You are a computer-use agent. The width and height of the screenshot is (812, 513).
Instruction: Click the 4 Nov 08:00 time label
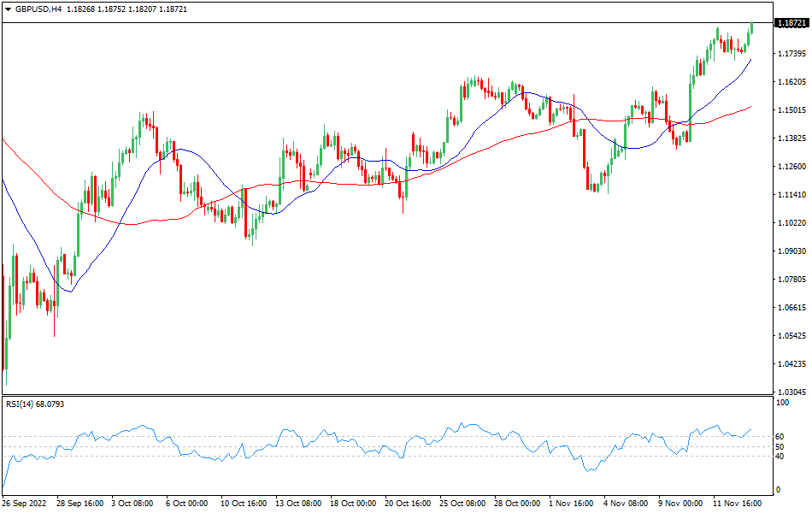click(x=626, y=504)
